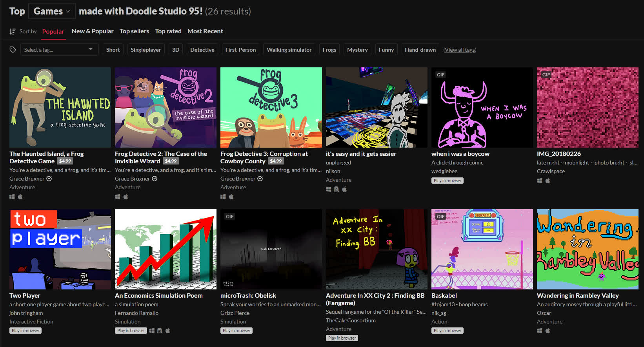Viewport: 644px width, 347px height.
Task: Filter by the Singleplayer tag
Action: [x=146, y=50]
